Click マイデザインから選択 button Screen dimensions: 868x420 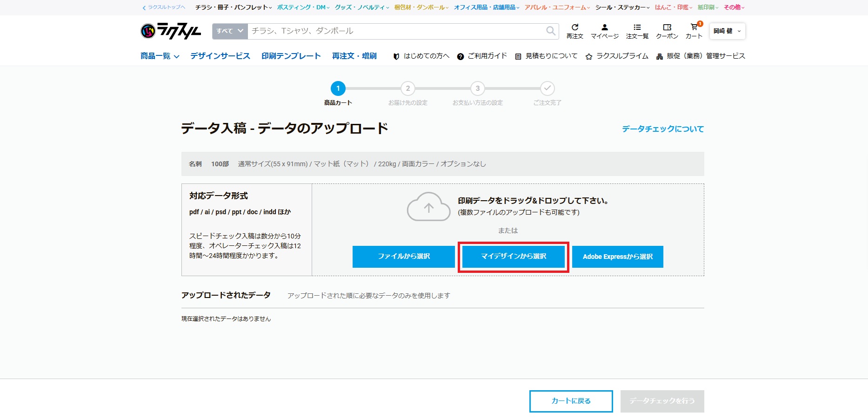click(514, 257)
